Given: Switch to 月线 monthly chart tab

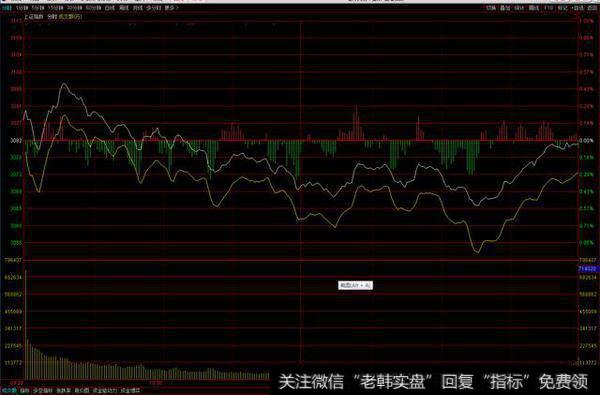Looking at the screenshot, I should pos(137,8).
